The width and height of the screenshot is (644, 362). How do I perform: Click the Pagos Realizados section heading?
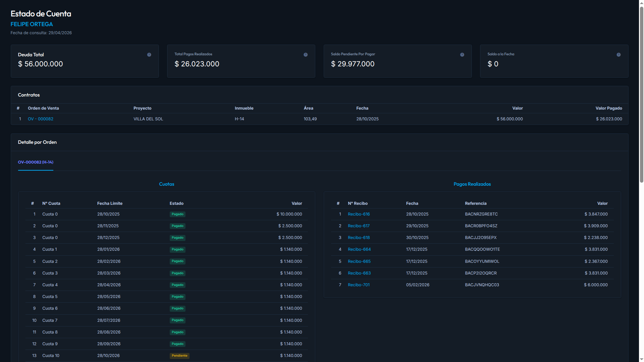(x=472, y=184)
